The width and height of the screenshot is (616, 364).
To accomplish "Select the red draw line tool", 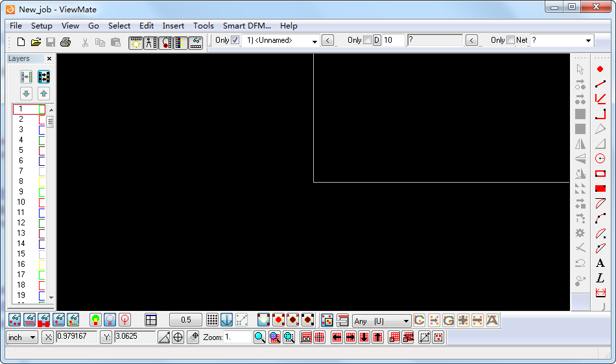I will (x=600, y=84).
